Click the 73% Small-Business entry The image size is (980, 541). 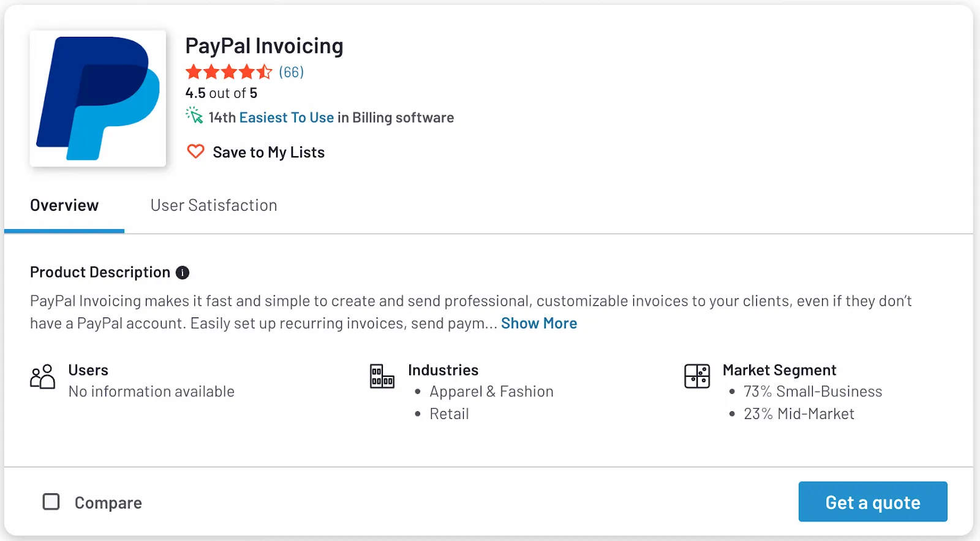(813, 392)
